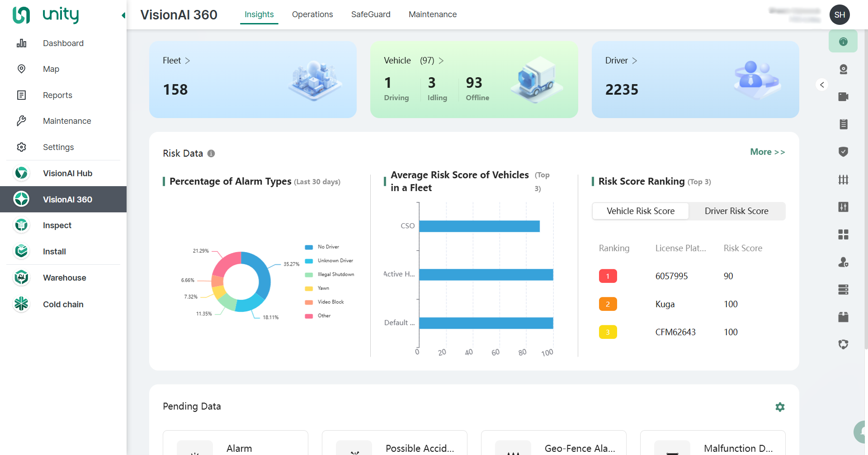Click the pink 21.29% donut segment

pos(225,263)
